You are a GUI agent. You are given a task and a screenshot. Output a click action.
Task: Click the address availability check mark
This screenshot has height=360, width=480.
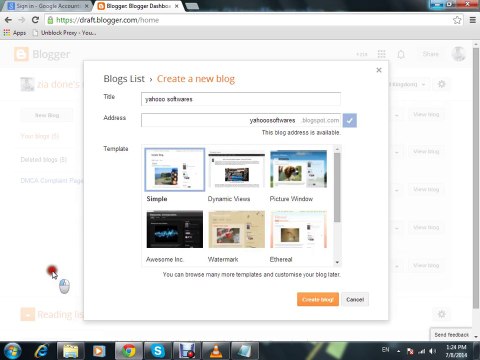click(x=350, y=120)
